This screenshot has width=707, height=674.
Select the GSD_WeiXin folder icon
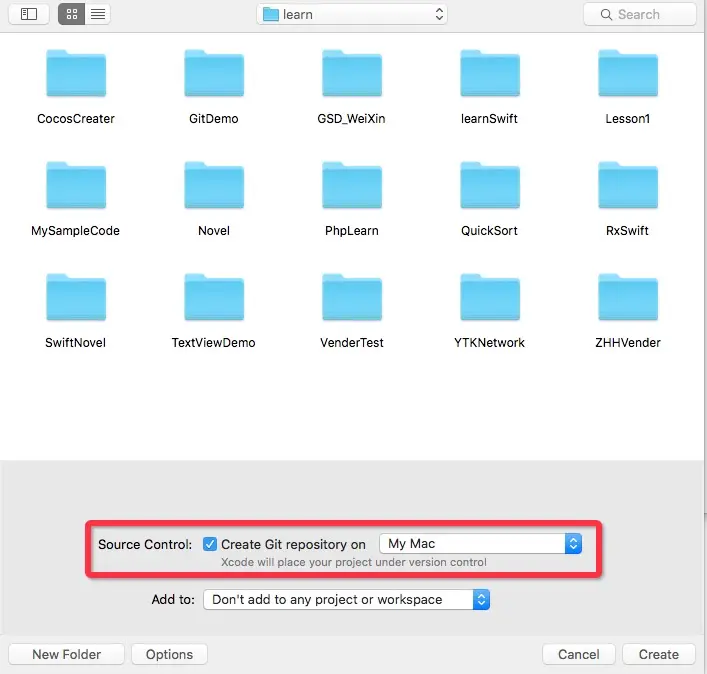tap(352, 73)
